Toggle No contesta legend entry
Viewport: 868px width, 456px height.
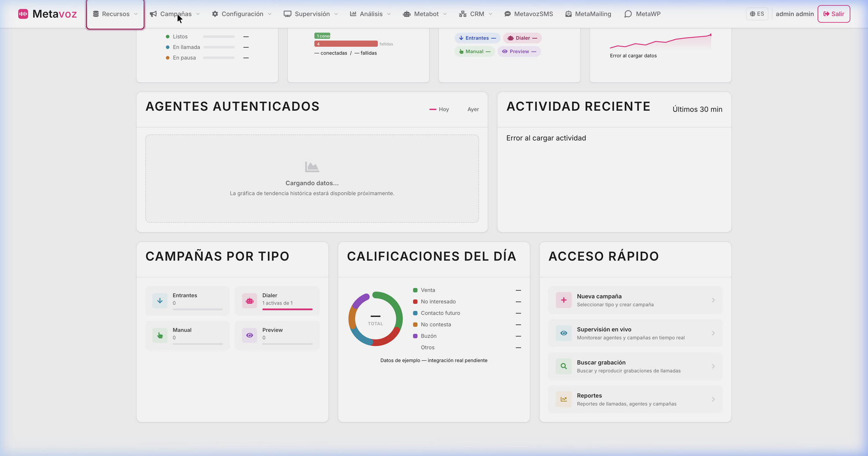pos(432,325)
